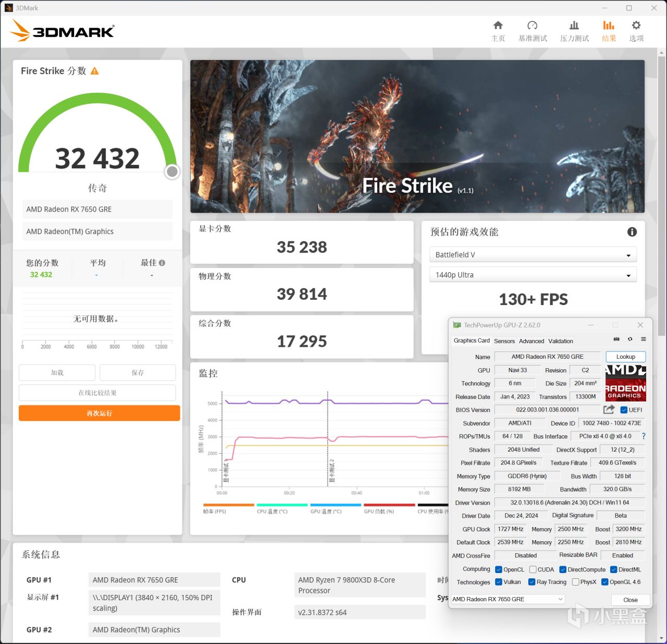Maximize the 3DMark window

point(629,8)
